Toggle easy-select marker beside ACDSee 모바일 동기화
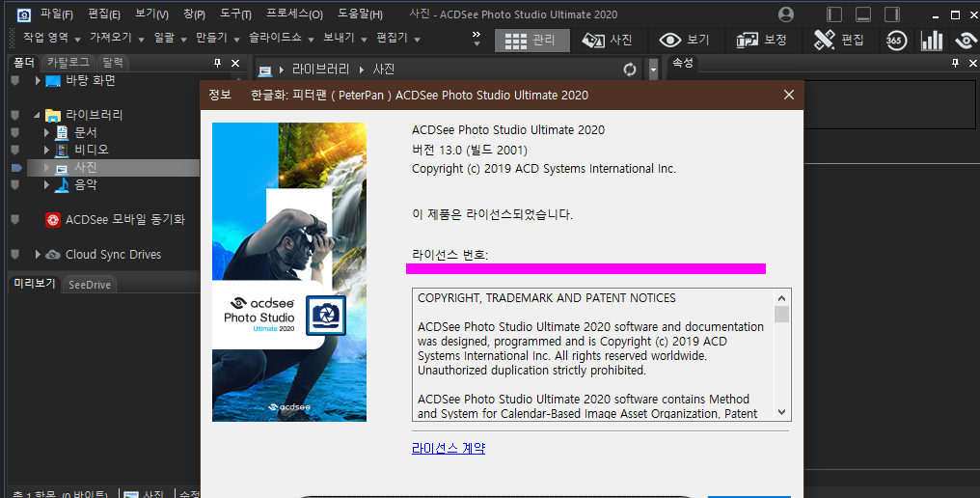The height and width of the screenshot is (498, 980). tap(15, 220)
